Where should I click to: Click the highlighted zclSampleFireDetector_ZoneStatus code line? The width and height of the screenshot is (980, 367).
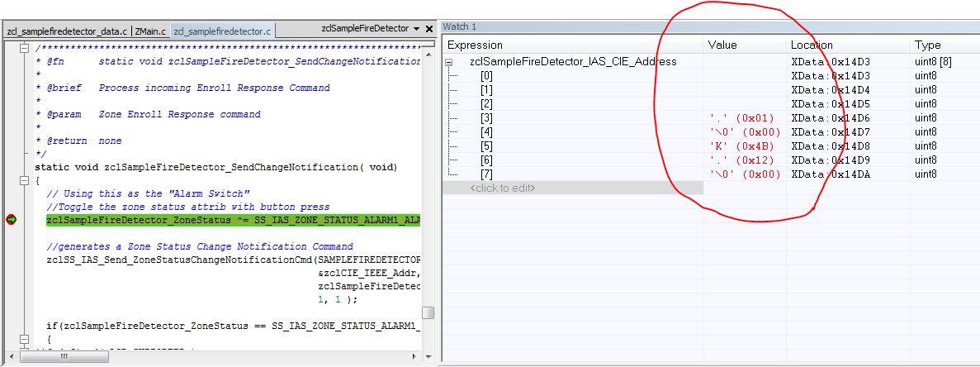234,220
